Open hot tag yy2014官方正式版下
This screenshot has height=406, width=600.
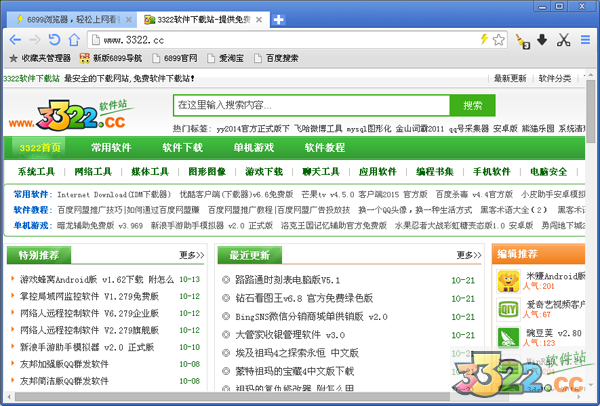[253, 129]
